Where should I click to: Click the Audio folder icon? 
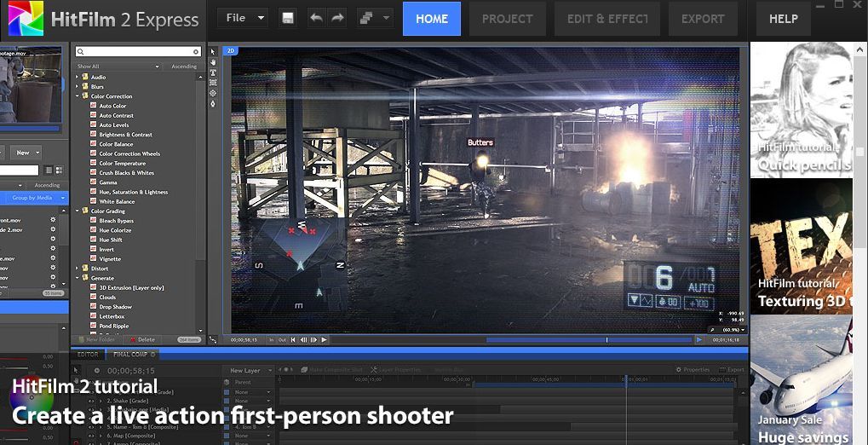click(85, 77)
